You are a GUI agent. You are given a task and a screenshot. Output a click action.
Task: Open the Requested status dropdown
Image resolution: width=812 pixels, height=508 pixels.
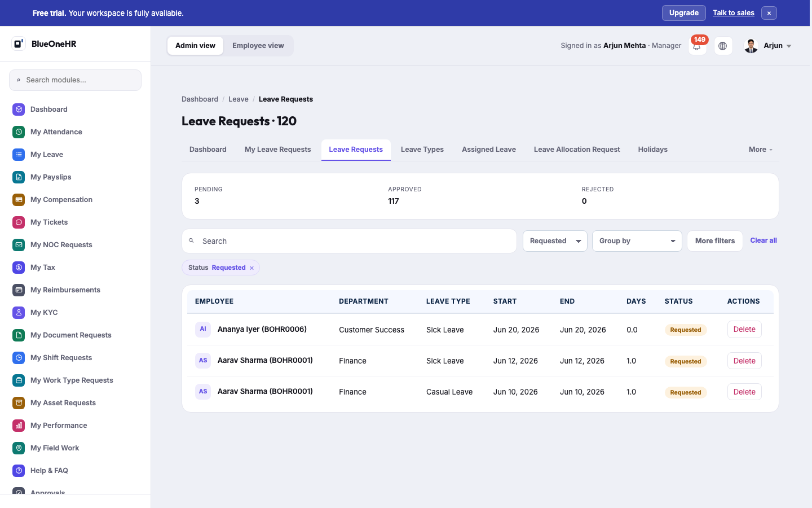(555, 241)
